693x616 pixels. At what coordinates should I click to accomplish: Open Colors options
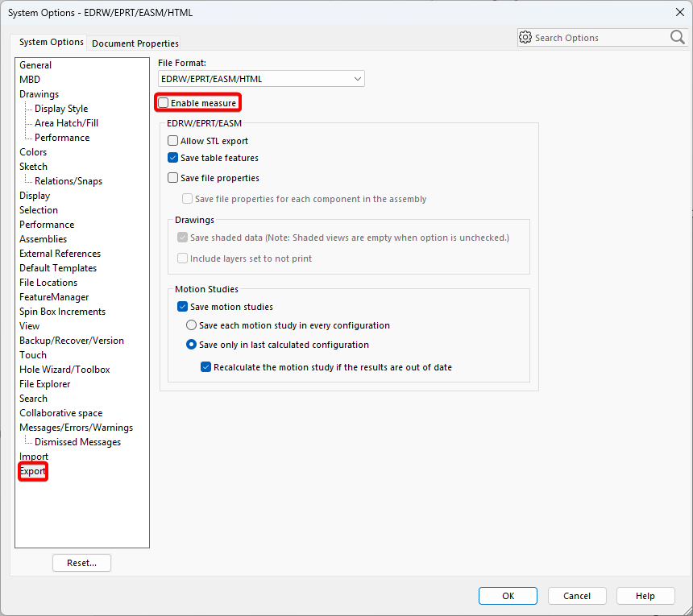[x=33, y=152]
